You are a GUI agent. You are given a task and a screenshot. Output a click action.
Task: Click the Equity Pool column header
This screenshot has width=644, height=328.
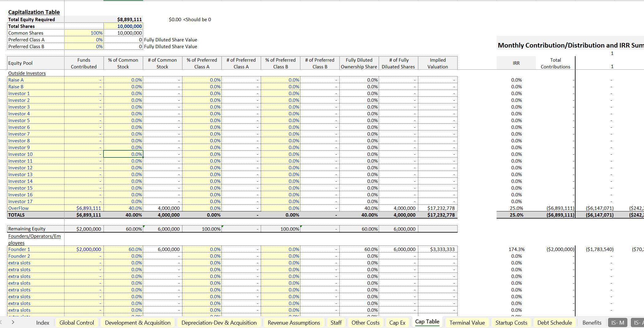click(36, 63)
